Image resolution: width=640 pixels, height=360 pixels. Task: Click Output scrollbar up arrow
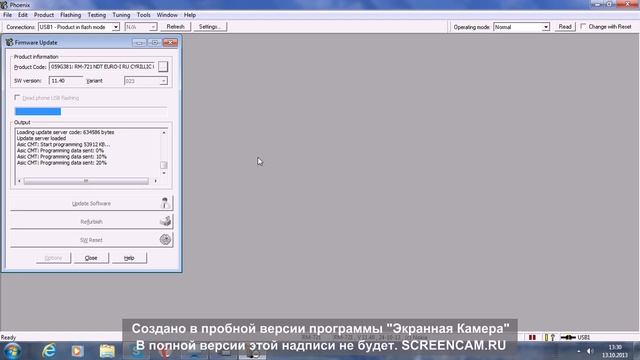[164, 133]
